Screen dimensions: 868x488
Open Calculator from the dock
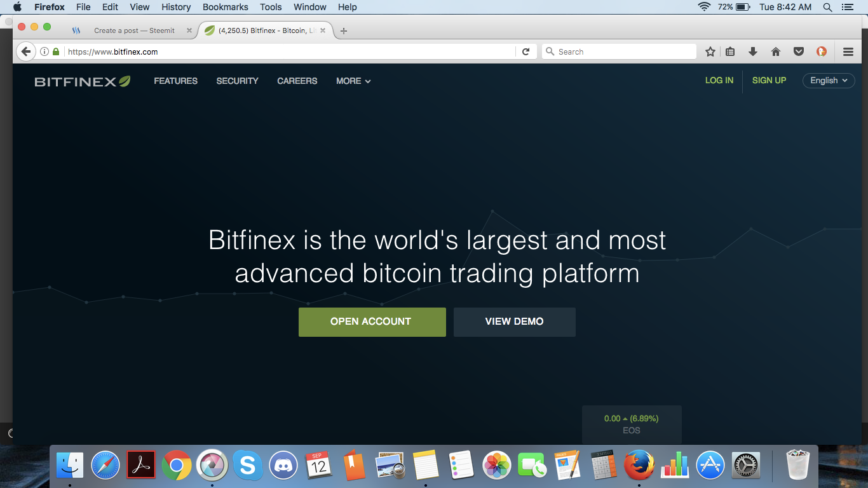click(x=603, y=465)
